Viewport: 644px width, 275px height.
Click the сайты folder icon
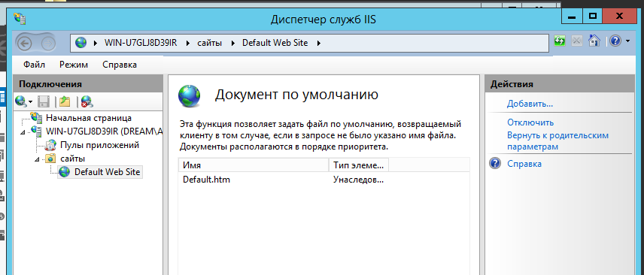tap(50, 159)
